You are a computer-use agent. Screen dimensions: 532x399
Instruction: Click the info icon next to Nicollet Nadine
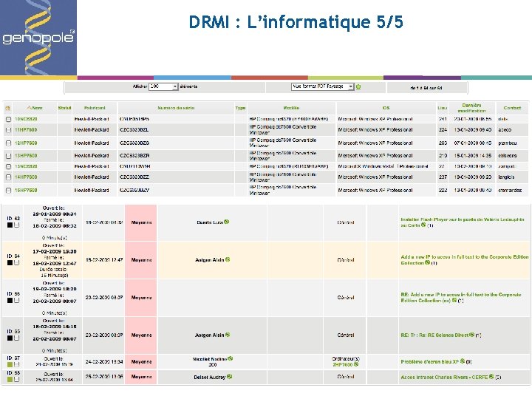point(231,358)
